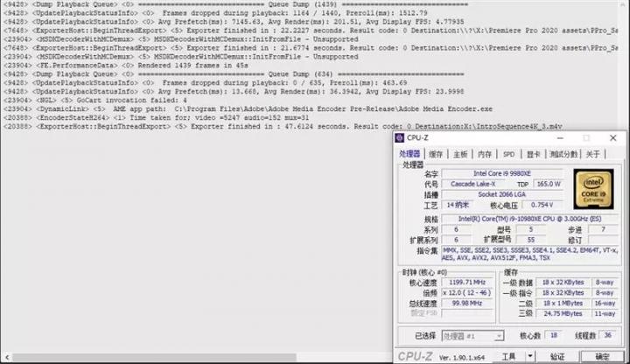Click the horizontal scrollbar left arrow

tap(6, 357)
